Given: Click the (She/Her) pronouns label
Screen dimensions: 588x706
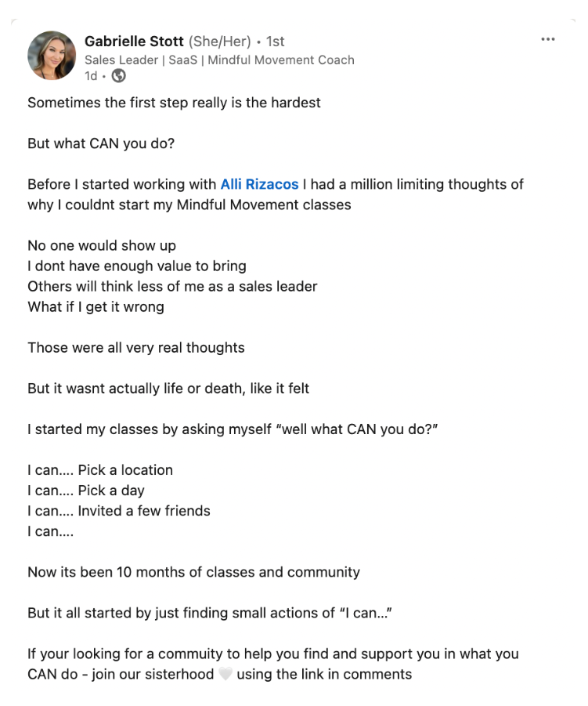Looking at the screenshot, I should pyautogui.click(x=219, y=42).
